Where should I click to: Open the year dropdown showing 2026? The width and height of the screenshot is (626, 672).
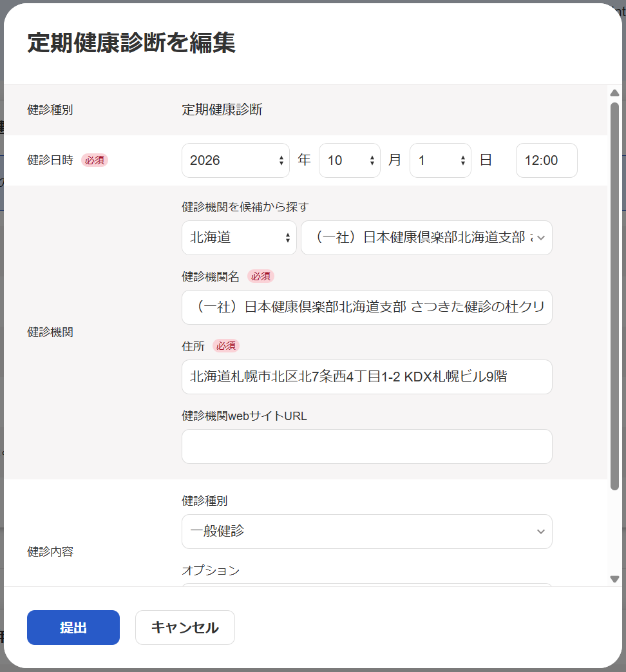click(235, 160)
